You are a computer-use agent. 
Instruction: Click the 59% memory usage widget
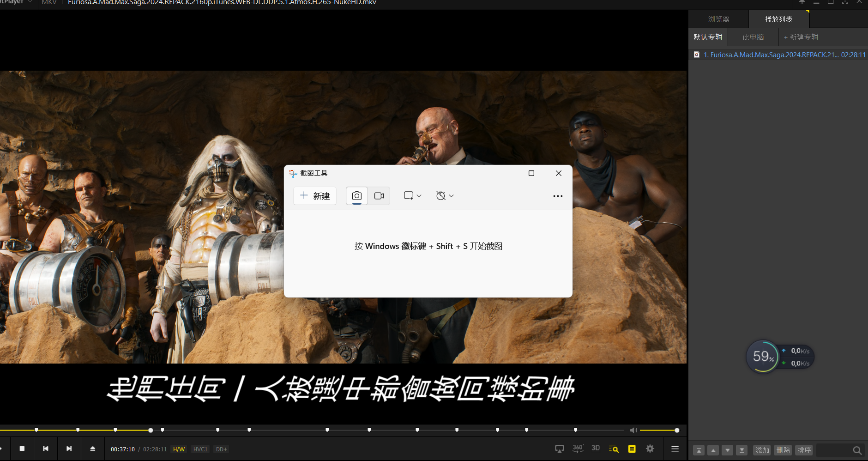(763, 356)
